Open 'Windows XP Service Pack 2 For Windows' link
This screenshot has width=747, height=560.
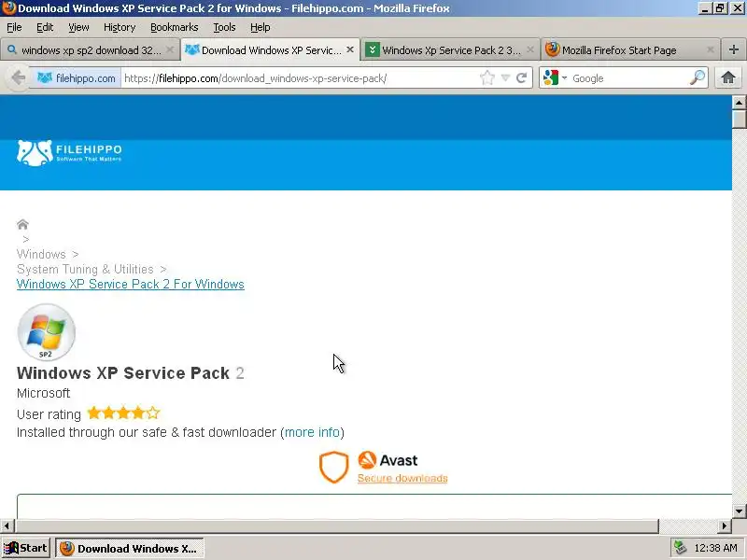[x=131, y=285]
